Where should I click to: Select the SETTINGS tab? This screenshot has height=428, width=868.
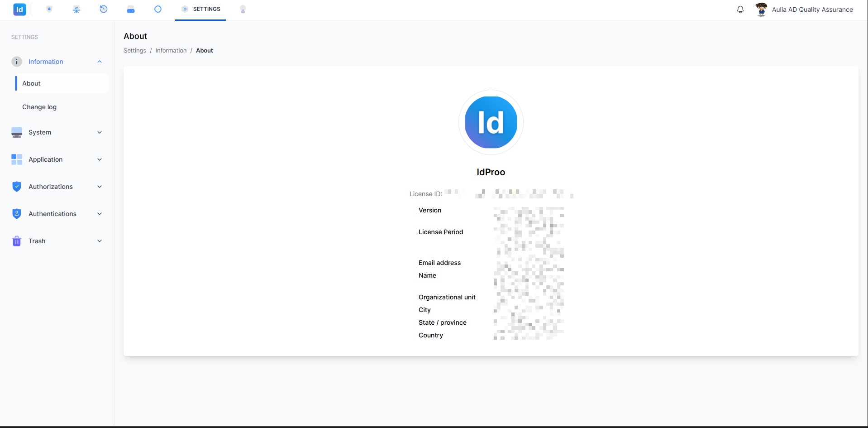point(200,9)
